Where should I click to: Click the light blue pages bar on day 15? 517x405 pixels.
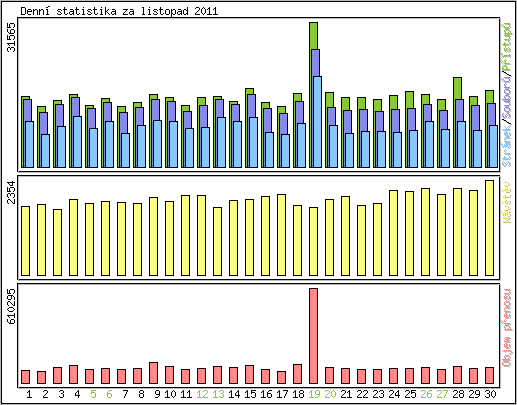click(253, 142)
